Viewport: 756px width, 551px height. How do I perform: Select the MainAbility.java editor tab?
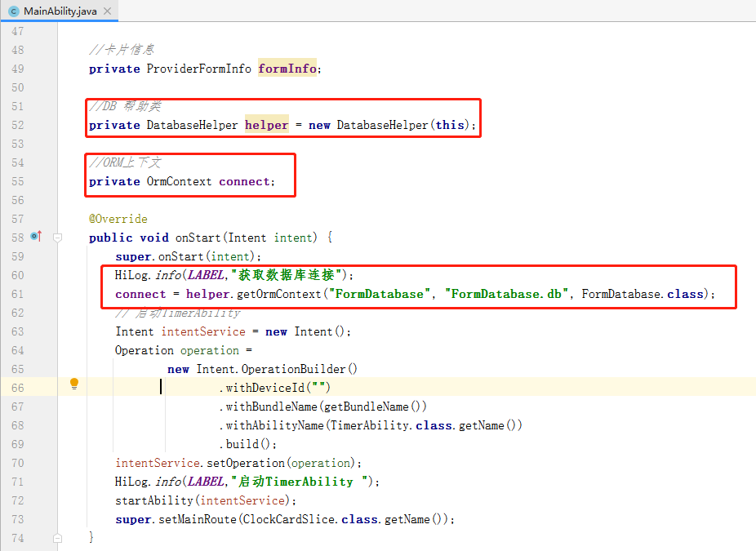pyautogui.click(x=60, y=11)
